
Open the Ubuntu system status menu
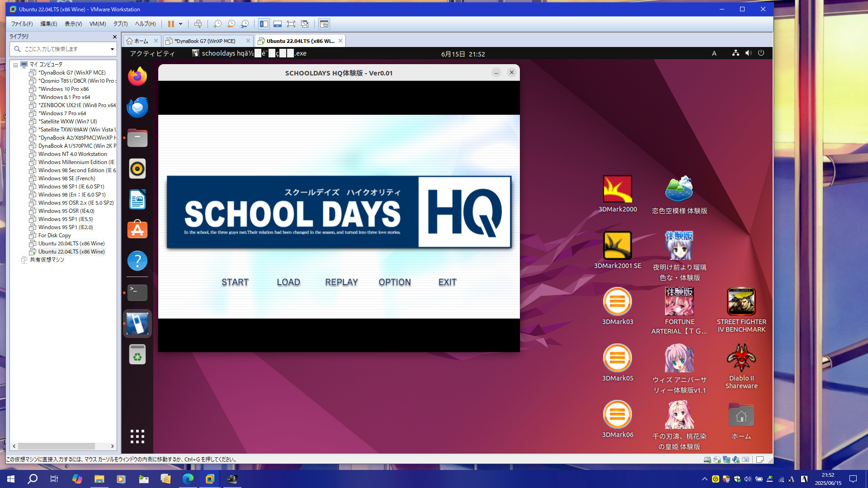(748, 53)
